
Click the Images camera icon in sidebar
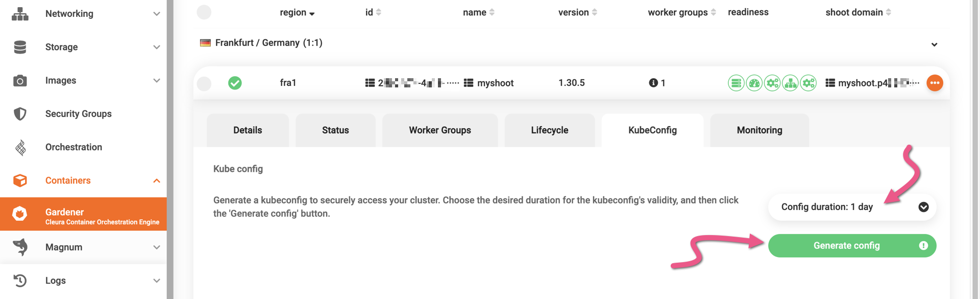(x=20, y=81)
